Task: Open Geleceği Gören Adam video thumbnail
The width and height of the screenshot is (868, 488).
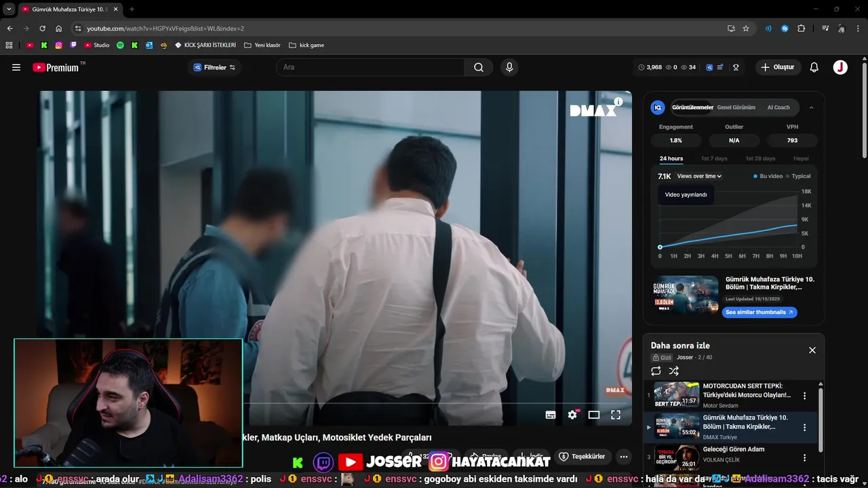Action: (676, 457)
